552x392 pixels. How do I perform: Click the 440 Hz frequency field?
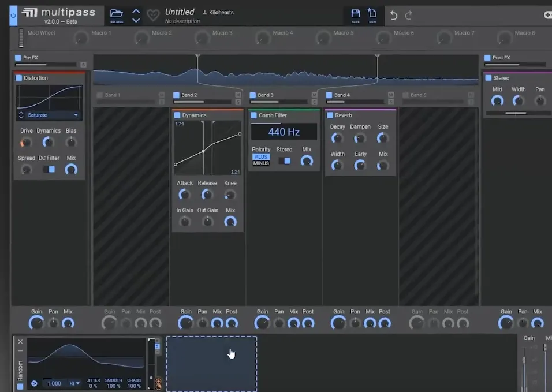tap(284, 132)
